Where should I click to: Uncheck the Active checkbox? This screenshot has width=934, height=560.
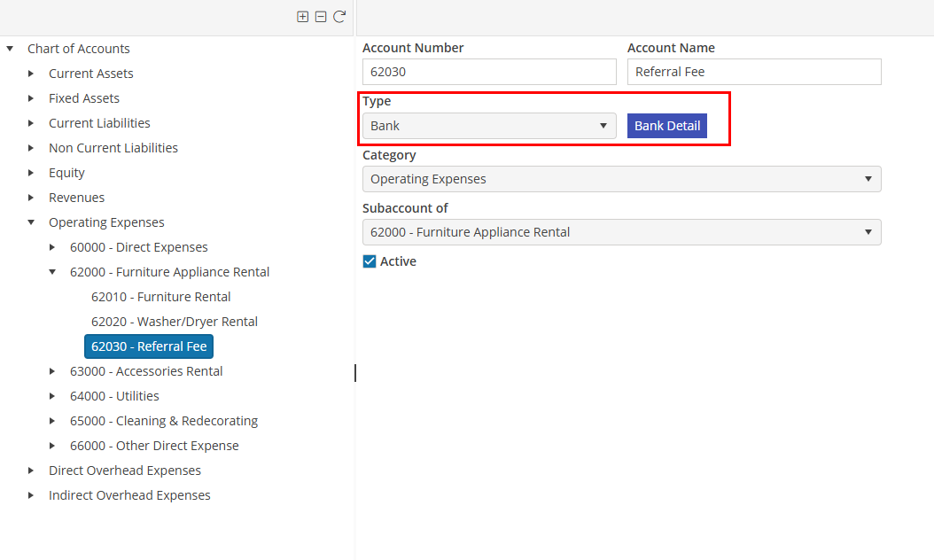click(370, 261)
